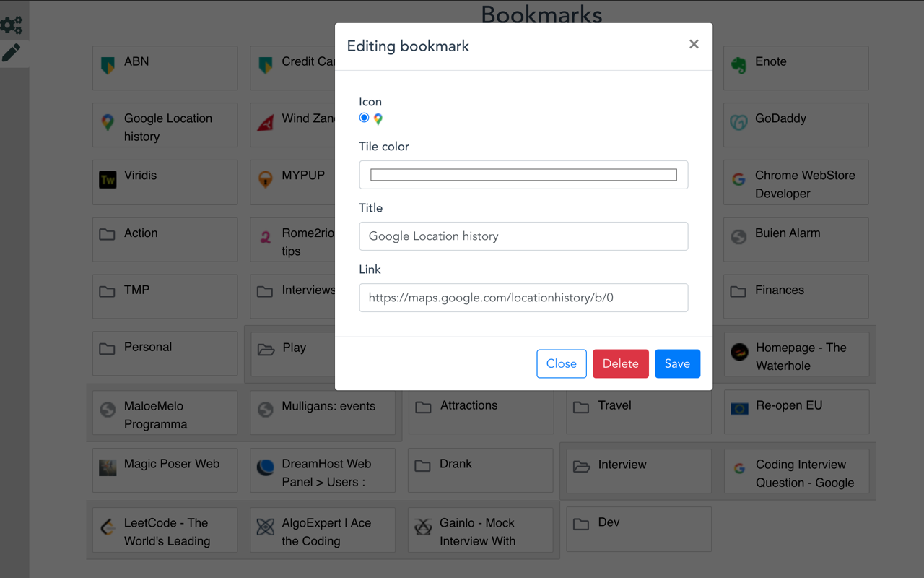Select the pencil edit icon in the sidebar
This screenshot has height=578, width=924.
tap(12, 52)
